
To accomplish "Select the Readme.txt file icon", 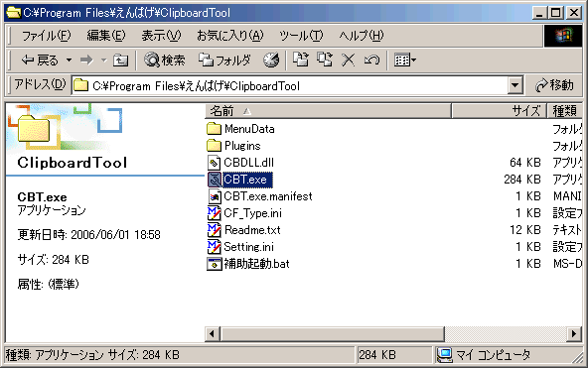I will 214,230.
